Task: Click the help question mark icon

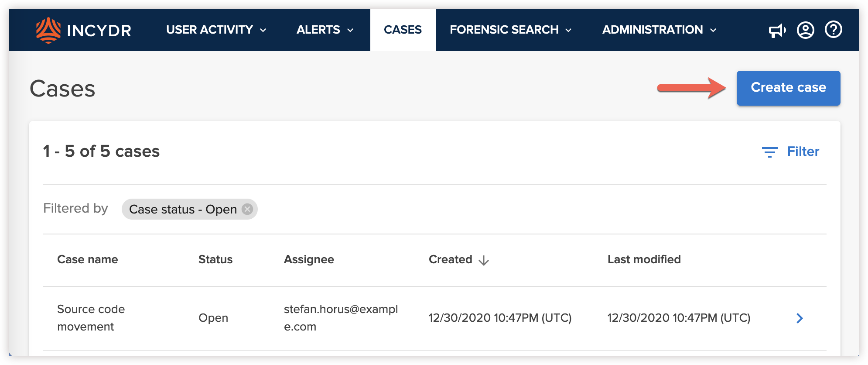Action: [x=833, y=30]
